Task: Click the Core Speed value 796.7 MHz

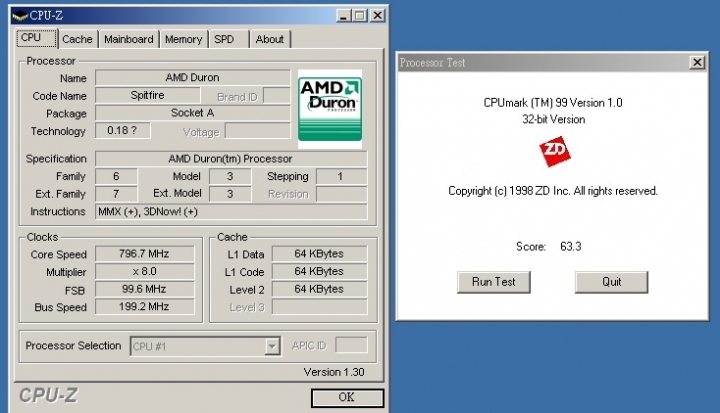Action: pyautogui.click(x=145, y=254)
